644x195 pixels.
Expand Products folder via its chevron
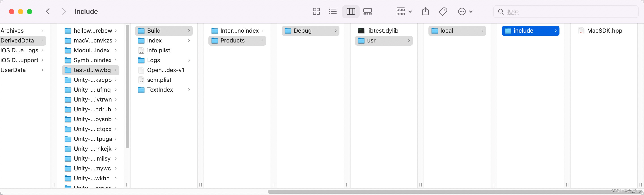(x=262, y=40)
